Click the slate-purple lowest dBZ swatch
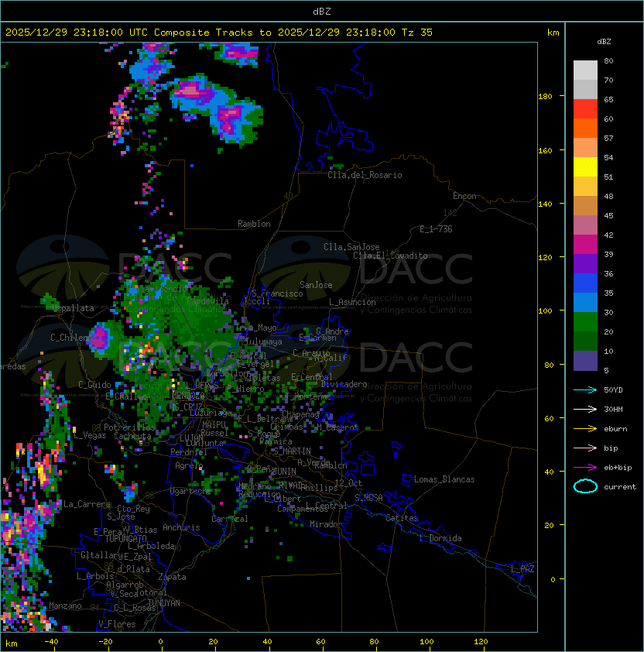Viewport: 644px width, 652px height. [585, 361]
